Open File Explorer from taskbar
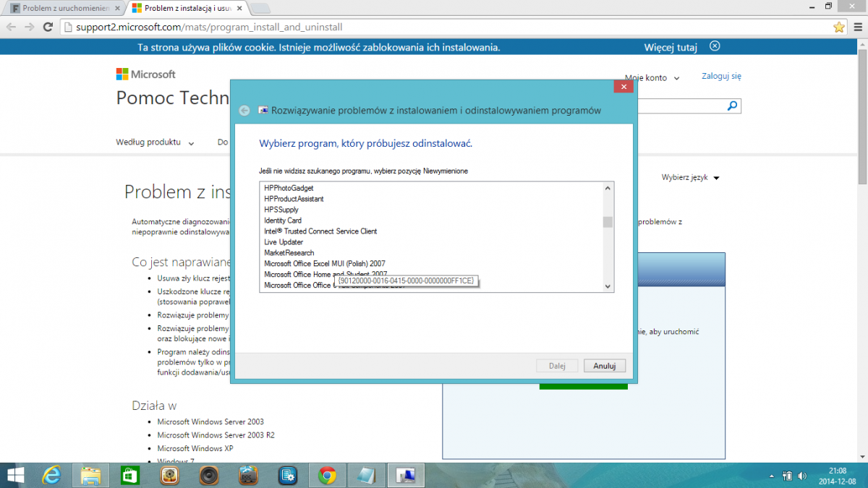Viewport: 868px width, 488px height. point(91,475)
